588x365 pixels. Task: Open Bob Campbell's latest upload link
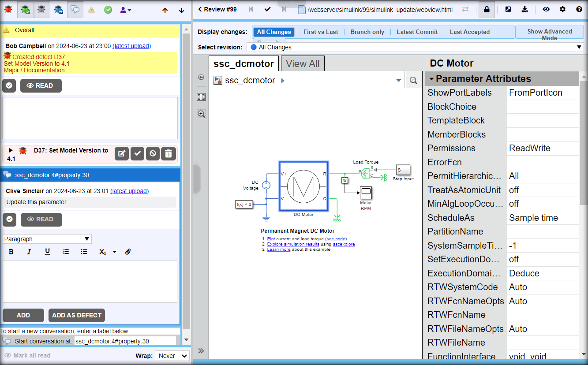pos(131,46)
